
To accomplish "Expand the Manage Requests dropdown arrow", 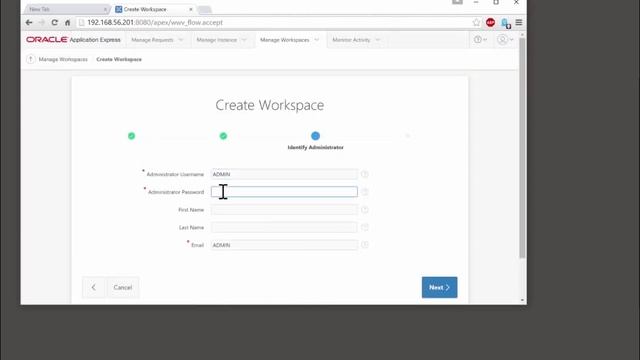I will [x=181, y=40].
